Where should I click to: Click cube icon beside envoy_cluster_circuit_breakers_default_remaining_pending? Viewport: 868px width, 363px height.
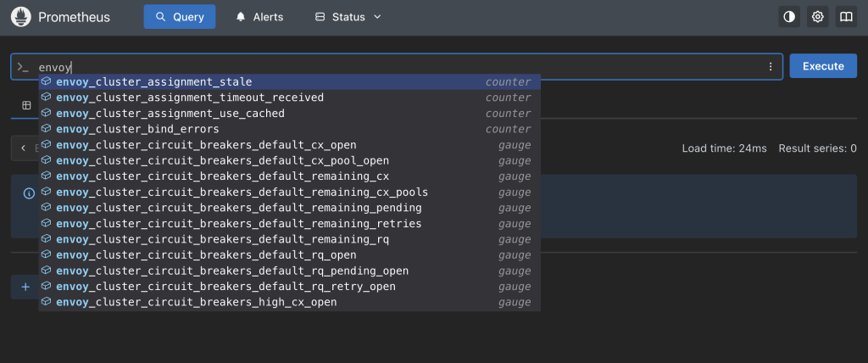pos(47,207)
